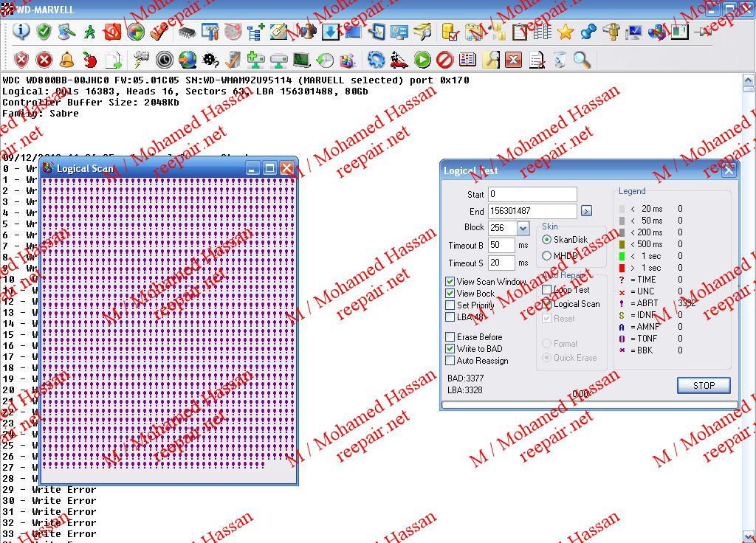
Task: Click the yellow star toolbar icon
Action: [x=566, y=32]
